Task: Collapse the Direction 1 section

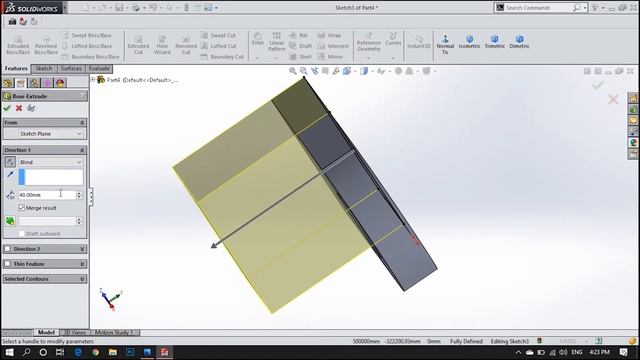Action: point(82,150)
